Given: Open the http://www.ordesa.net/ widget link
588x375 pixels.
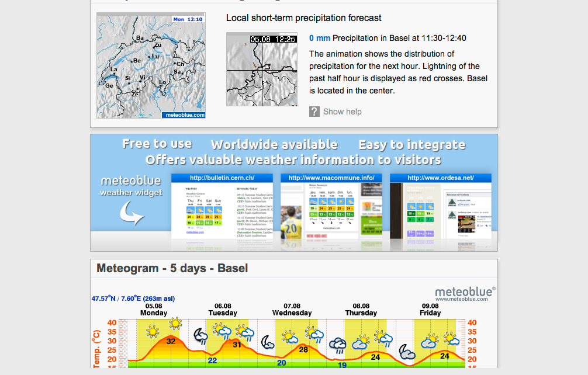Looking at the screenshot, I should pyautogui.click(x=441, y=177).
